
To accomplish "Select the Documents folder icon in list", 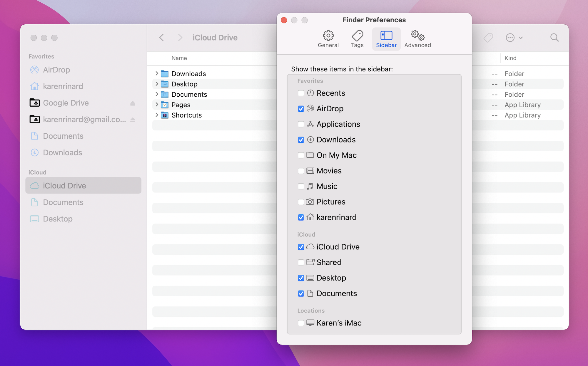I will 165,94.
